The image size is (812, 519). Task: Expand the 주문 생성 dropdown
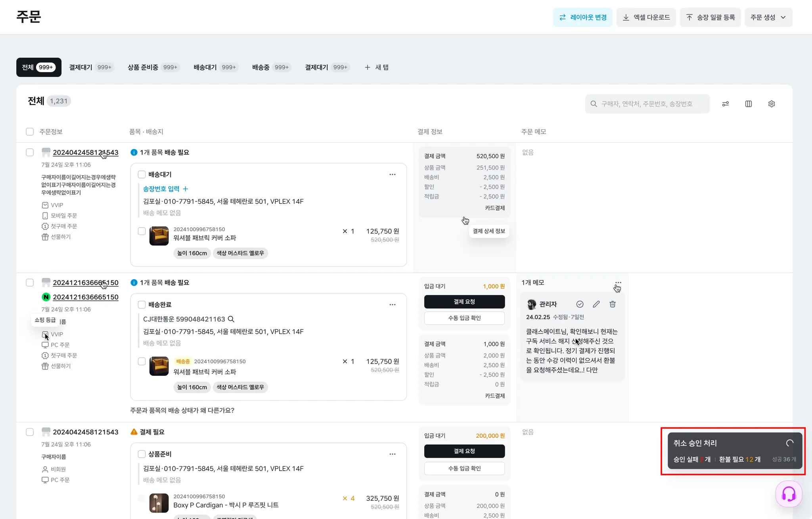click(768, 17)
